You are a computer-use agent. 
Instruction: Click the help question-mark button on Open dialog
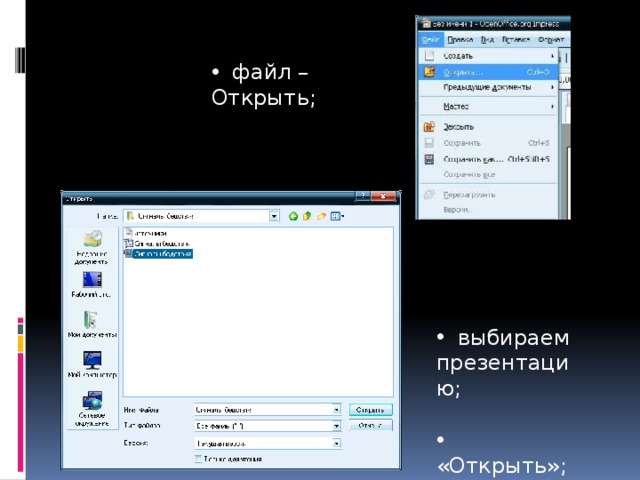pyautogui.click(x=362, y=196)
